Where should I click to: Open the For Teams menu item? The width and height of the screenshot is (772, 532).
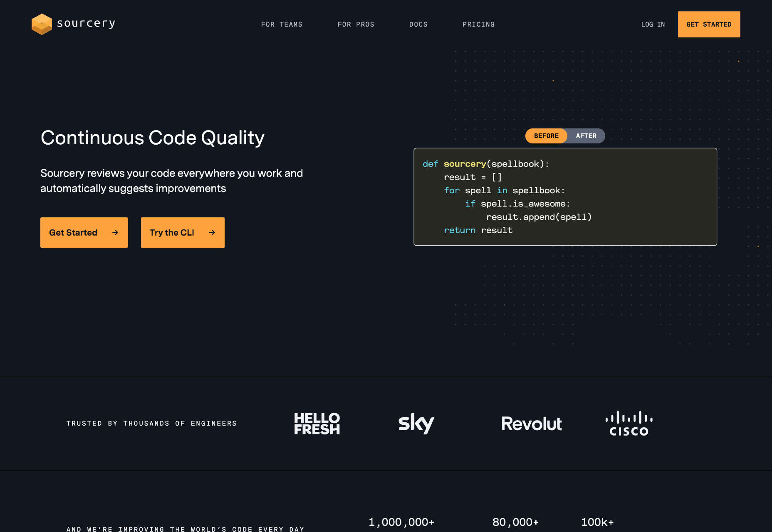pos(282,25)
